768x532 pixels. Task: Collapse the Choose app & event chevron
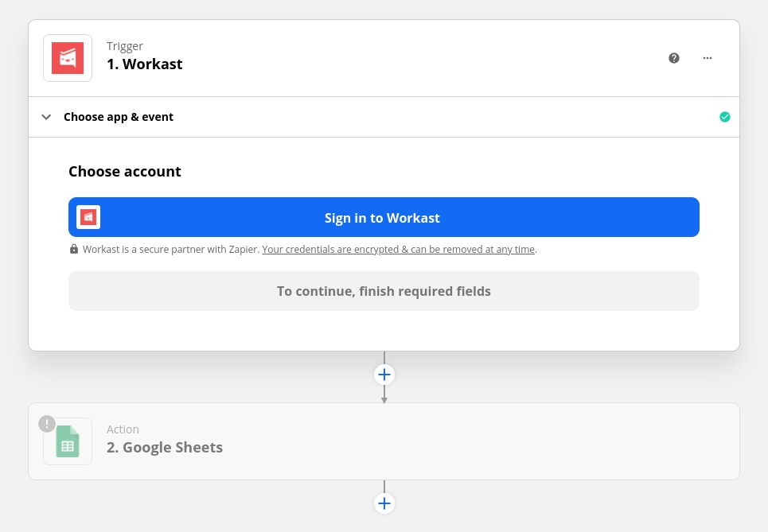tap(46, 117)
